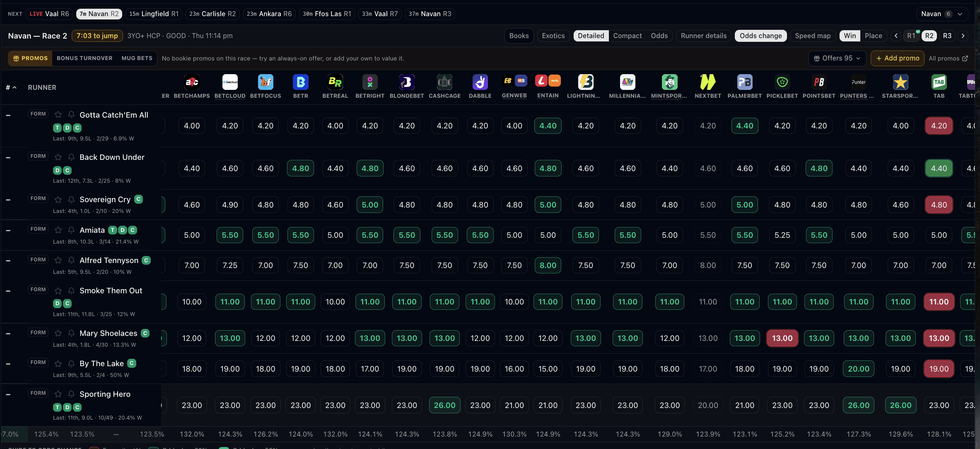Click the Betcloud bookmaker logo
The image size is (980, 449).
tap(230, 82)
